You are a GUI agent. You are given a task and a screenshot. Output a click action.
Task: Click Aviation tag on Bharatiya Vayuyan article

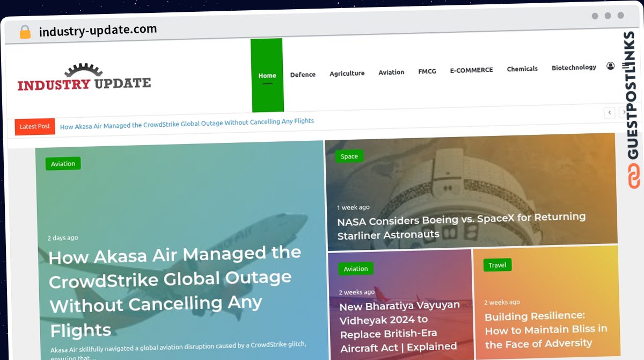(356, 268)
